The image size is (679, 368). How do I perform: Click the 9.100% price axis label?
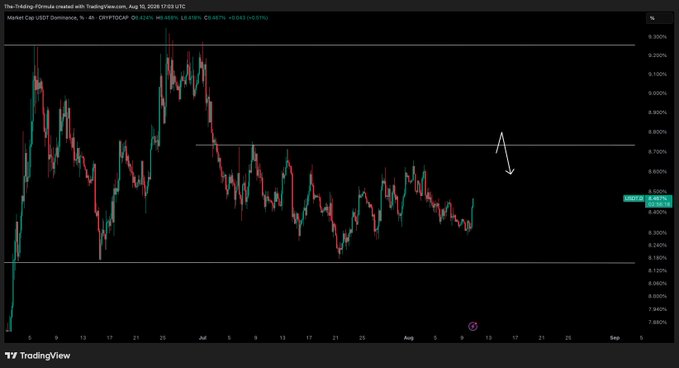click(x=657, y=74)
